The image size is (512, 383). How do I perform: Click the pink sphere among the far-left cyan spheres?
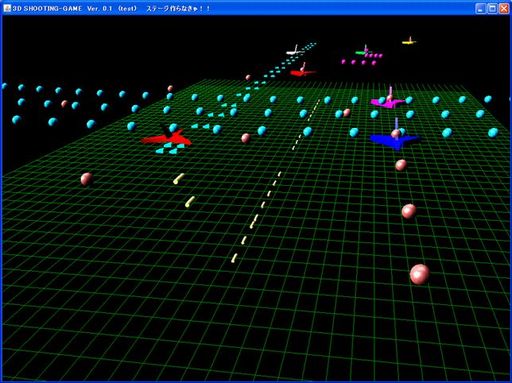[x=64, y=104]
